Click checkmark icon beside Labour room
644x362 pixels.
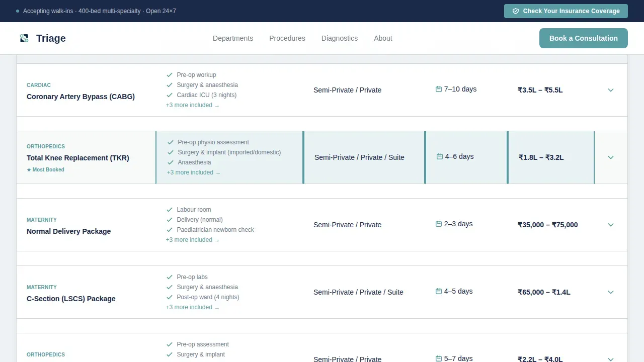pos(170,210)
